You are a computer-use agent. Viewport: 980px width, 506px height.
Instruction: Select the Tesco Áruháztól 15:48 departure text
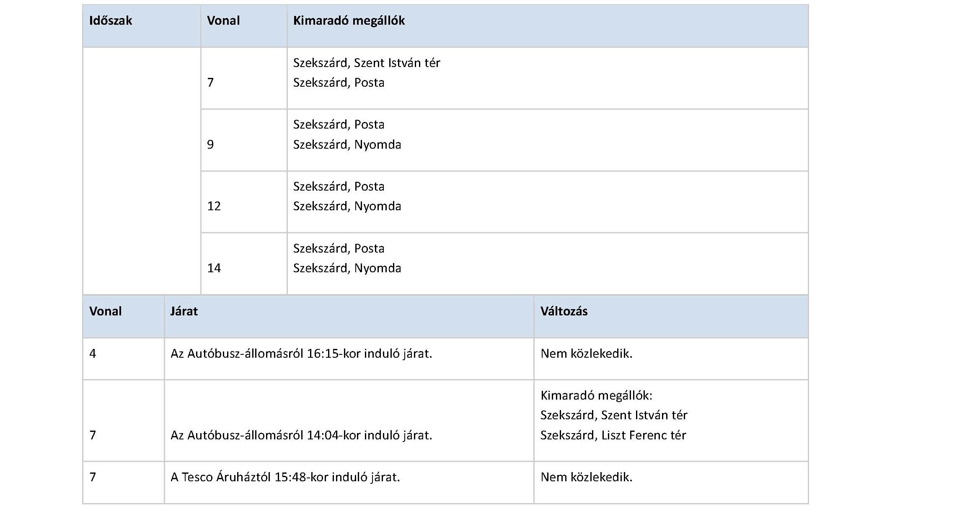(x=285, y=477)
